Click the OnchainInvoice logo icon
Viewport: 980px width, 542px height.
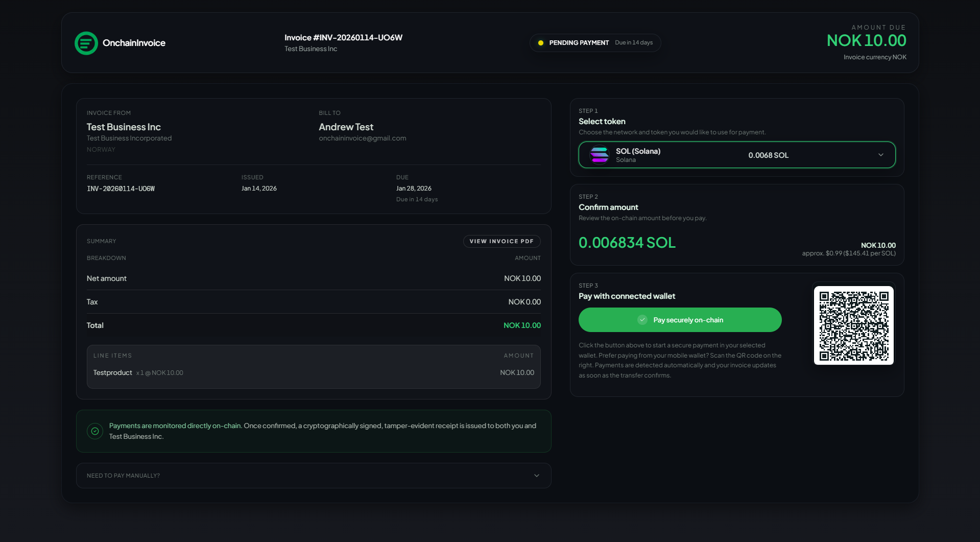(x=85, y=43)
